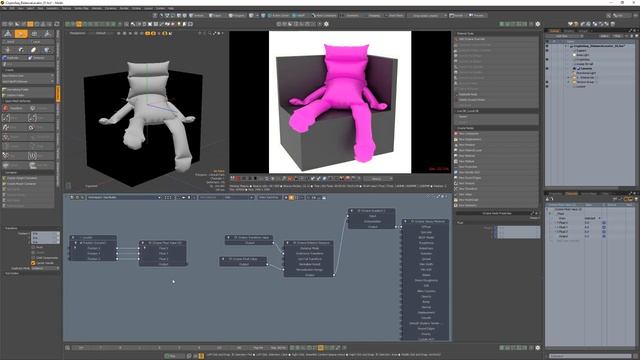Open the Edit menu

click(12, 8)
